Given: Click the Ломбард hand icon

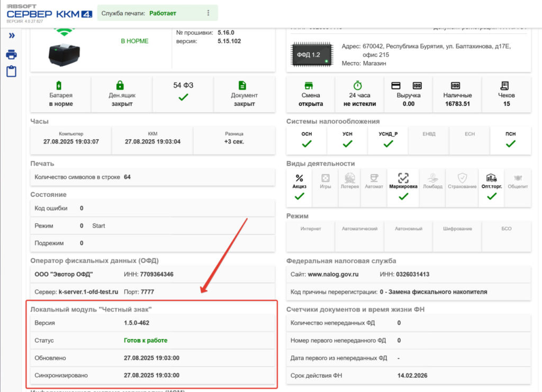Looking at the screenshot, I should click(432, 178).
